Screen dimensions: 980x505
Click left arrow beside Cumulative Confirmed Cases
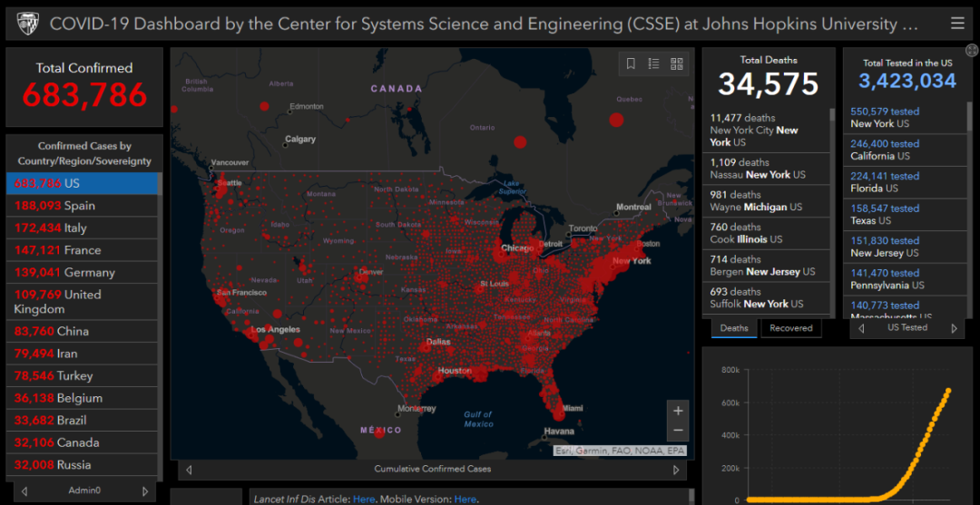pos(189,470)
